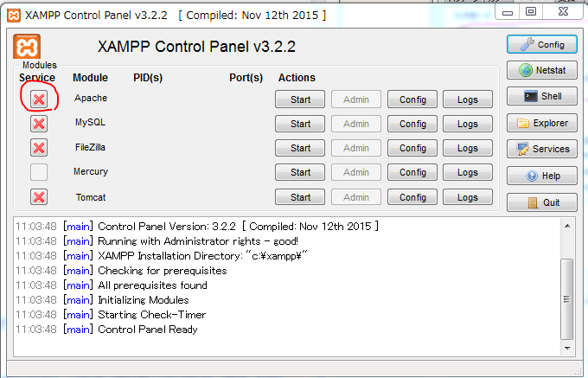Open Mercury Config menu button

coord(412,172)
